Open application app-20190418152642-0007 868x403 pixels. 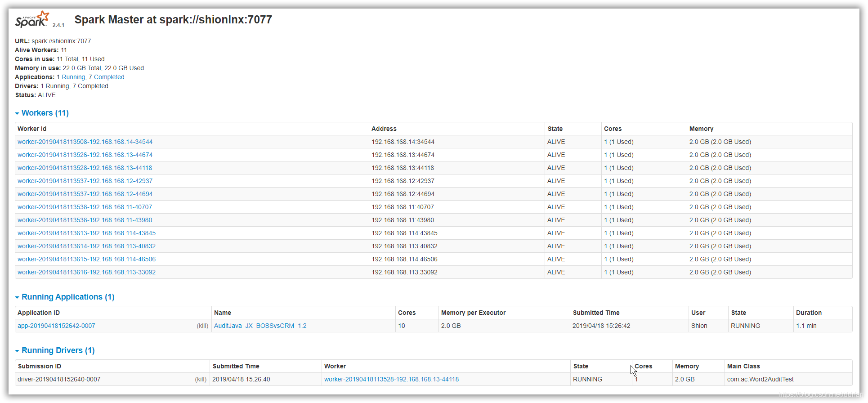click(x=56, y=326)
